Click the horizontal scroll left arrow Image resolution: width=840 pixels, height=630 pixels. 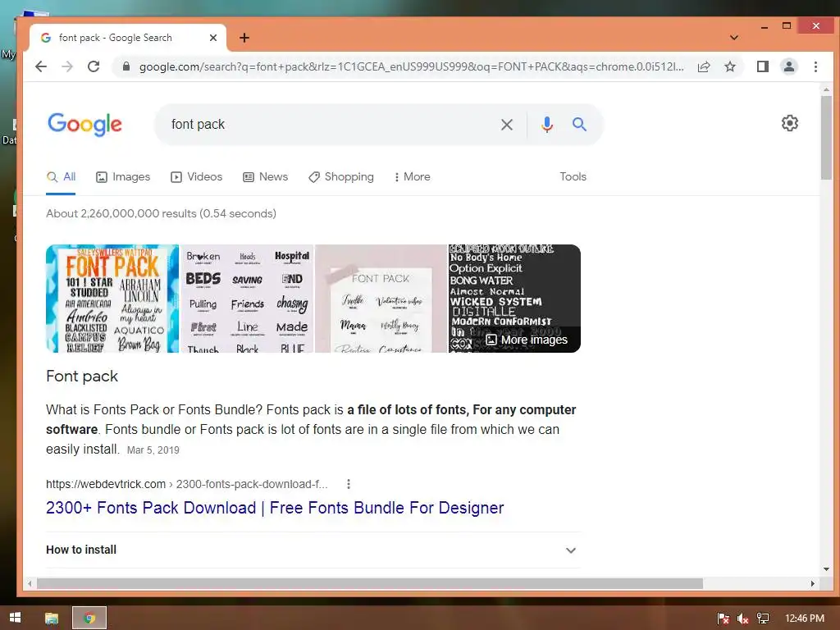pos(30,583)
